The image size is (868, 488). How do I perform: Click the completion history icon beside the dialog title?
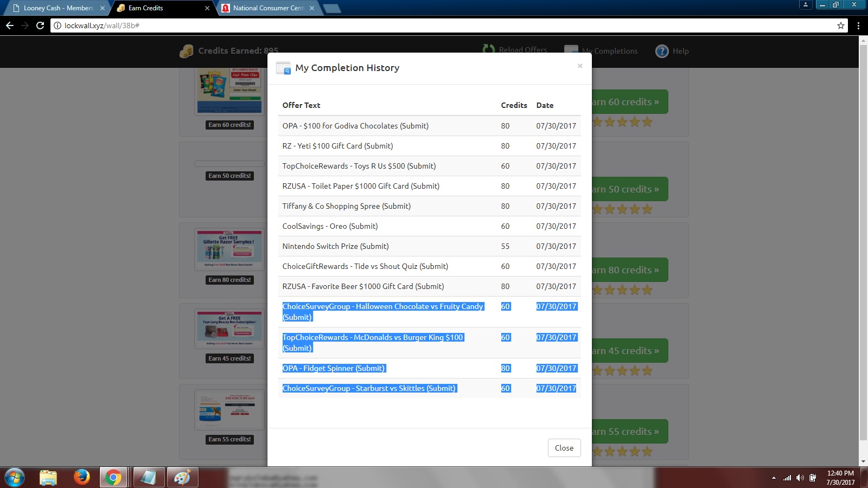click(283, 68)
